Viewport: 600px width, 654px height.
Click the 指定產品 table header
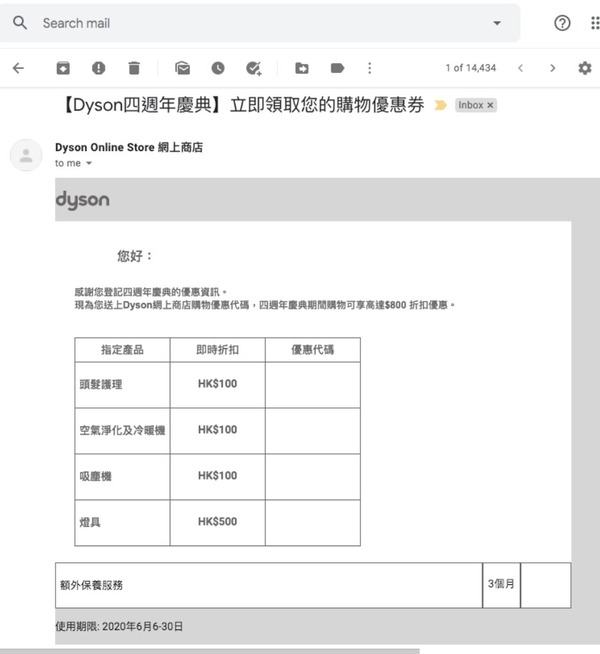(122, 350)
